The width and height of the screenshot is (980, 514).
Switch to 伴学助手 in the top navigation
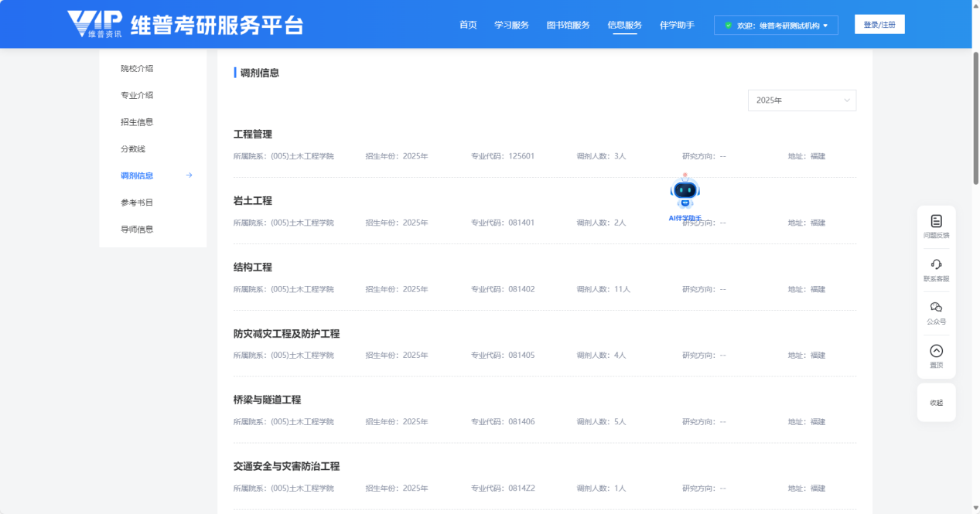click(x=677, y=25)
